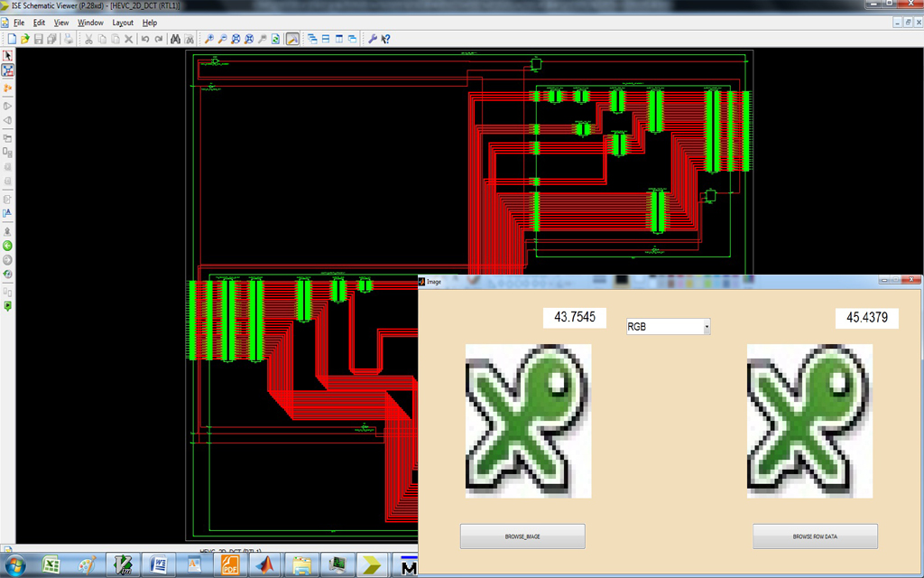
Task: Click the Open file folder icon
Action: (24, 39)
